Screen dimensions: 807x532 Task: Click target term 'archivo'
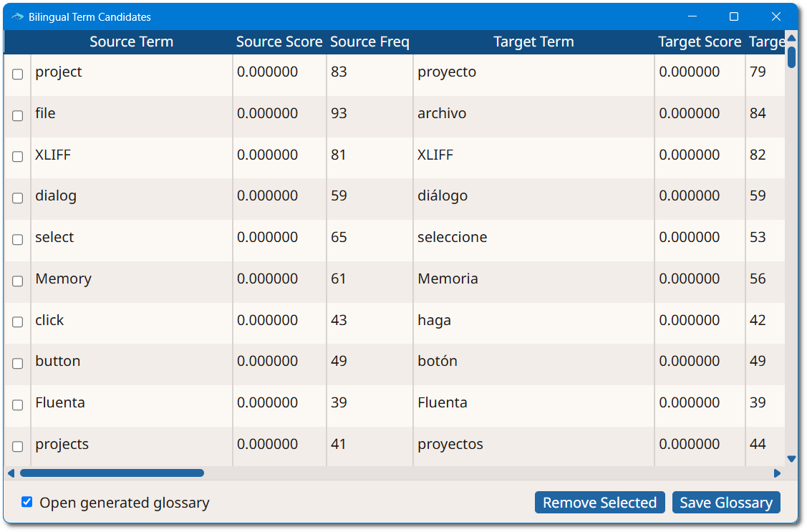[x=442, y=113]
